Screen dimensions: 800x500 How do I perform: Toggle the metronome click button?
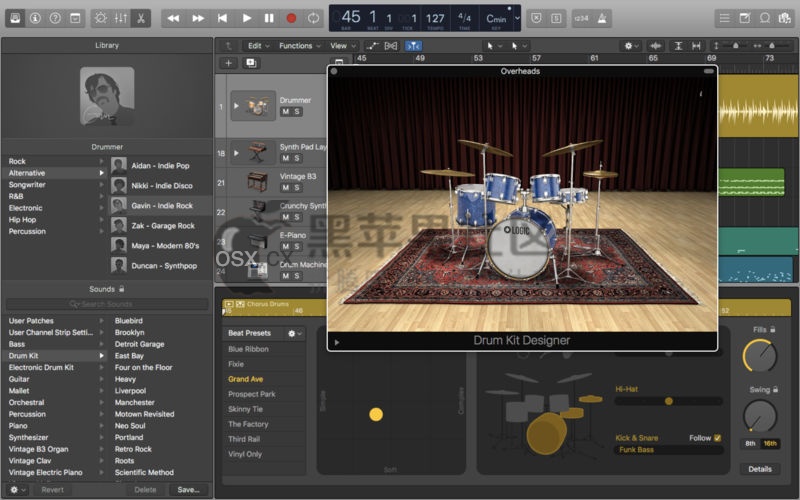(602, 18)
